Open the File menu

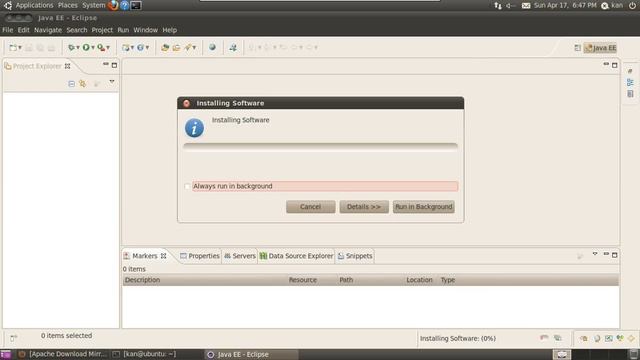tap(7, 30)
